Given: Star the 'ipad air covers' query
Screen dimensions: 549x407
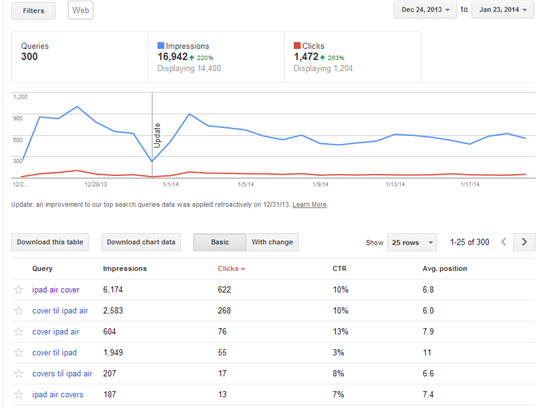Looking at the screenshot, I should click(x=19, y=395).
